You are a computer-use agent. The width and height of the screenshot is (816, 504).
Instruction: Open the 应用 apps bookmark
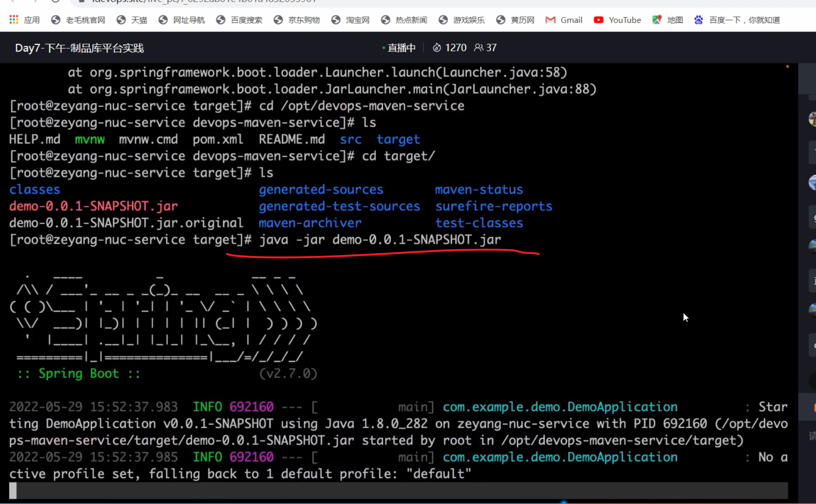tap(24, 20)
